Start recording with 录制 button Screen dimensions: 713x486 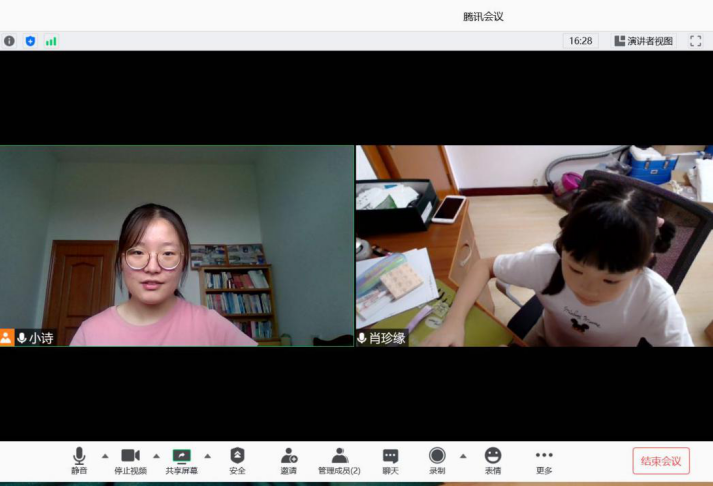coord(437,460)
